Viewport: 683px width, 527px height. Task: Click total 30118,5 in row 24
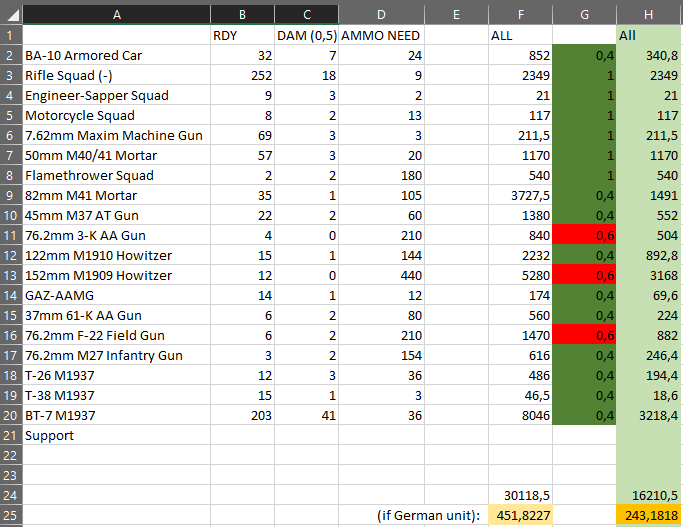(521, 495)
